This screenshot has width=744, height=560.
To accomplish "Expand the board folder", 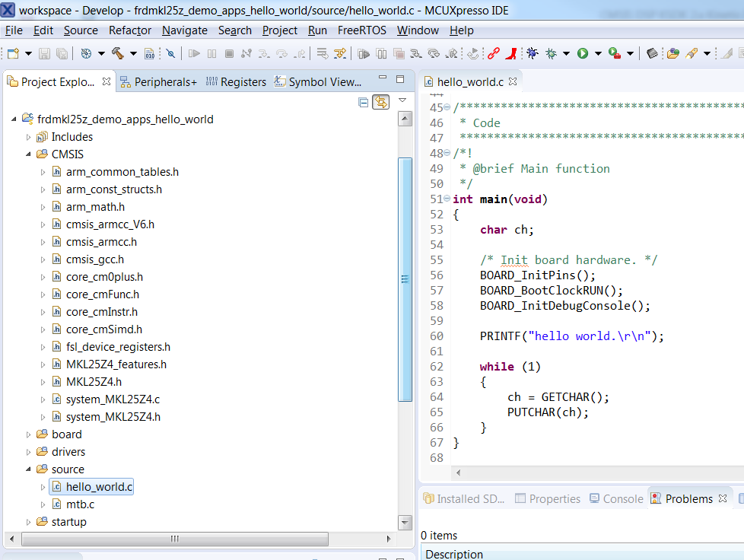I will (28, 434).
